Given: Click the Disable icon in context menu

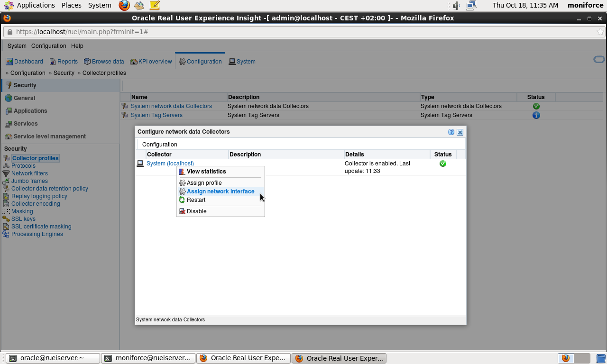Looking at the screenshot, I should (x=182, y=211).
